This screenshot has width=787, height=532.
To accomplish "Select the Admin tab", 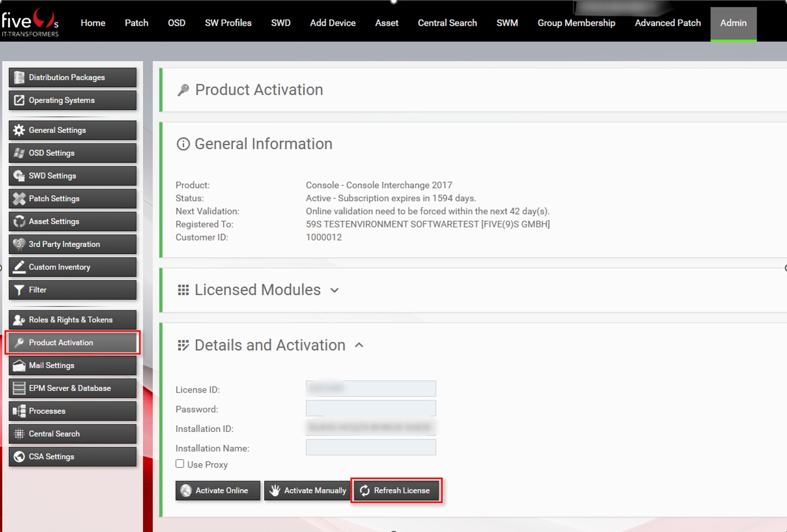I will tap(734, 24).
